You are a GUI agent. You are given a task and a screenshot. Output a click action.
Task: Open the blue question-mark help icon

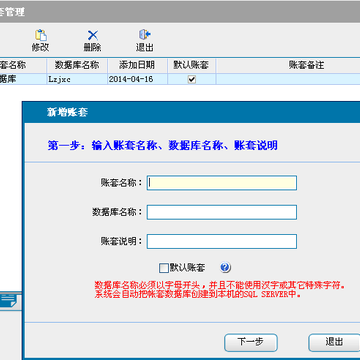[225, 267]
